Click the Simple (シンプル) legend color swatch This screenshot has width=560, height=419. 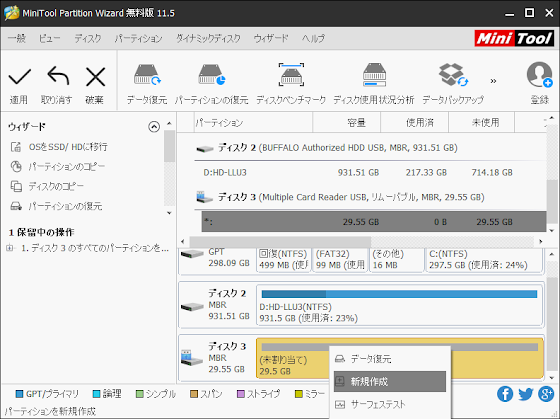coord(140,394)
